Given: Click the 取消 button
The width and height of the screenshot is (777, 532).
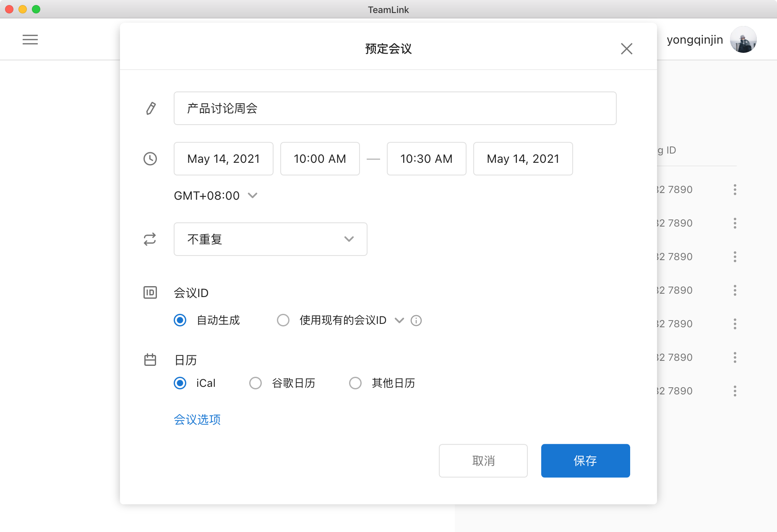Looking at the screenshot, I should [x=483, y=461].
